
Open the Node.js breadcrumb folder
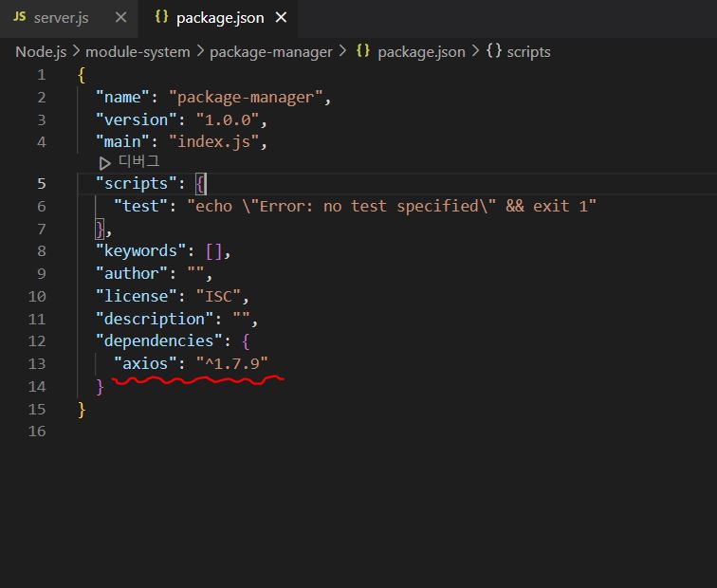tap(41, 51)
